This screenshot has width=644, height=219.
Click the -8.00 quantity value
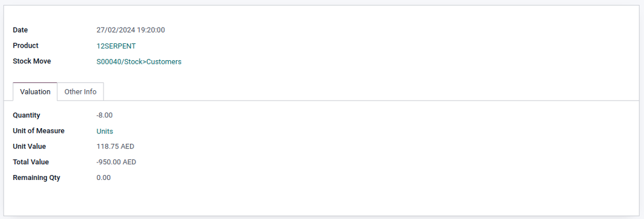(x=104, y=116)
